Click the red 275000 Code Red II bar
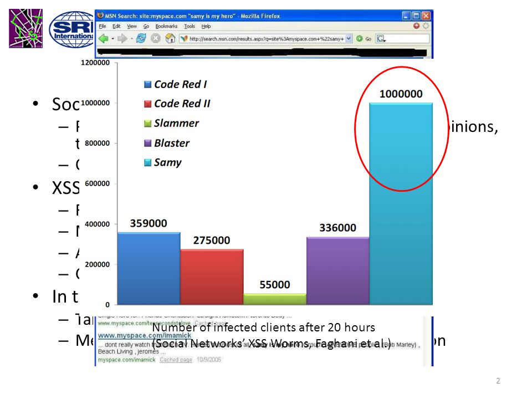This screenshot has width=532, height=399. pos(212,277)
